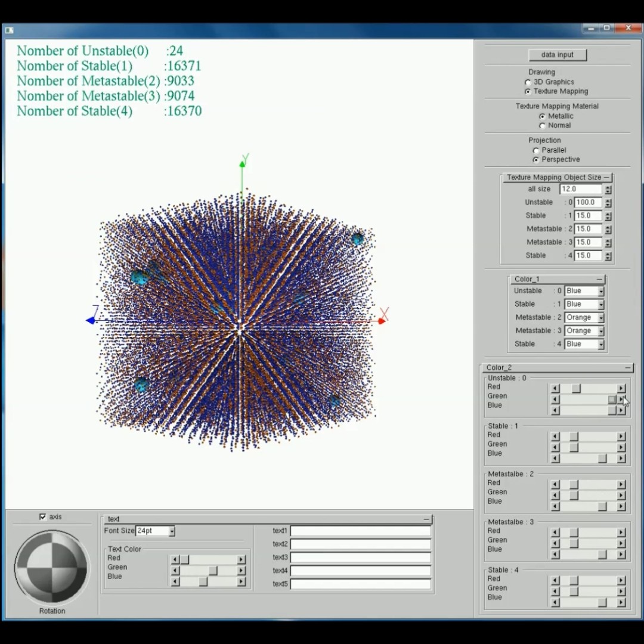Open Unstable 0 color dropdown in Color_1
The width and height of the screenshot is (644, 644).
600,291
